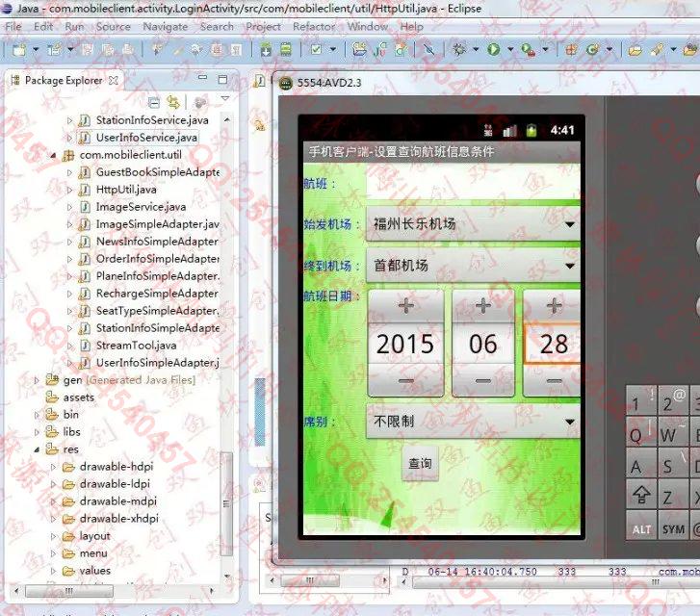700x616 pixels.
Task: Open the departure airport spinner 福州长乐机场
Action: (473, 223)
